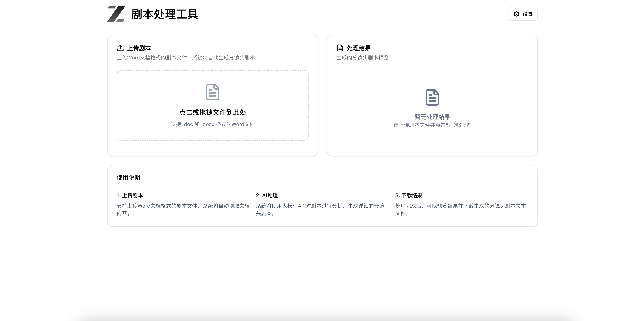
Task: Click step heading 3. 下载结果
Action: pos(409,195)
